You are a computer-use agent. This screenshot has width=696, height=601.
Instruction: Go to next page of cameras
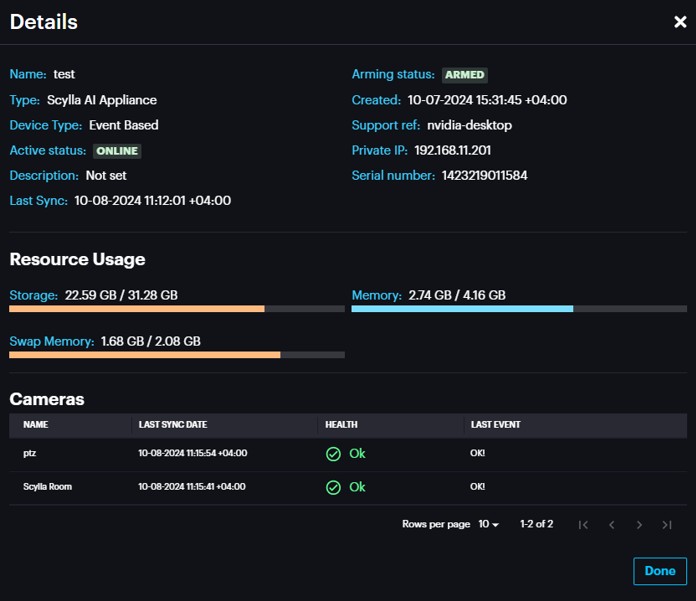640,524
